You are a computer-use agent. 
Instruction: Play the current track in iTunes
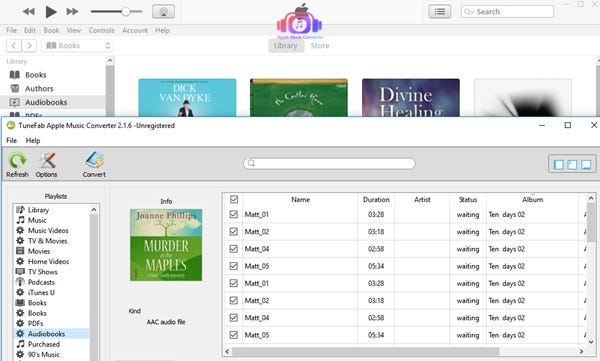[x=51, y=12]
